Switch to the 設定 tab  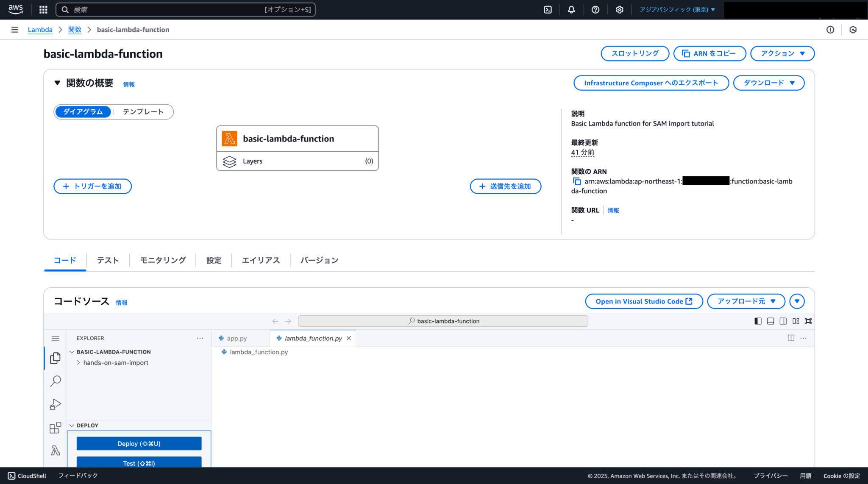[214, 260]
